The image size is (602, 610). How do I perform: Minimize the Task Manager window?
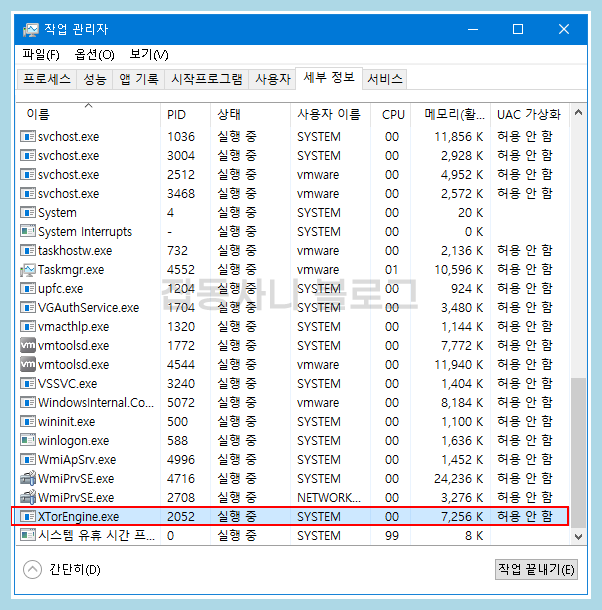pyautogui.click(x=473, y=30)
